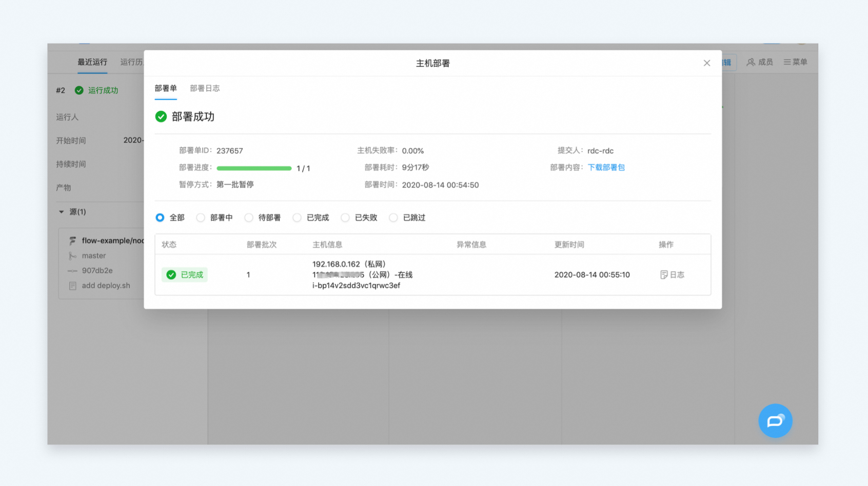Select the 已失败 filter radio button

coord(345,217)
